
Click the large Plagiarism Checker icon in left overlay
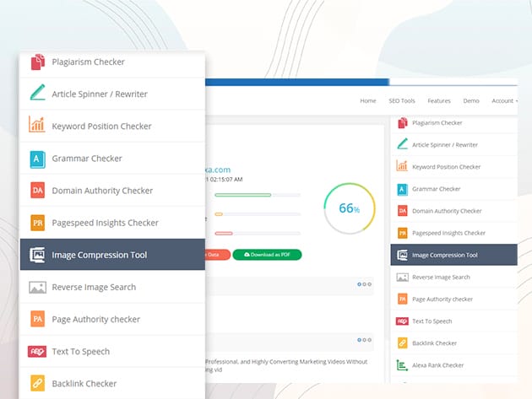[x=37, y=62]
